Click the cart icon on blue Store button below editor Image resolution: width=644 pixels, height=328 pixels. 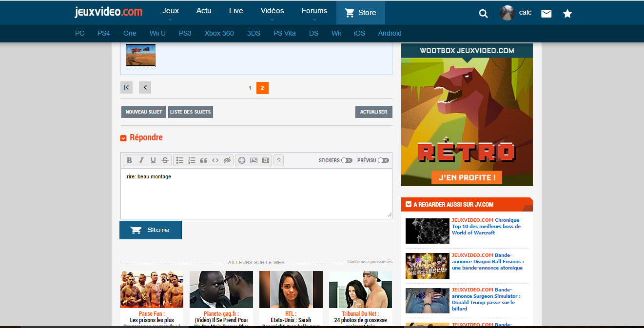pyautogui.click(x=136, y=230)
